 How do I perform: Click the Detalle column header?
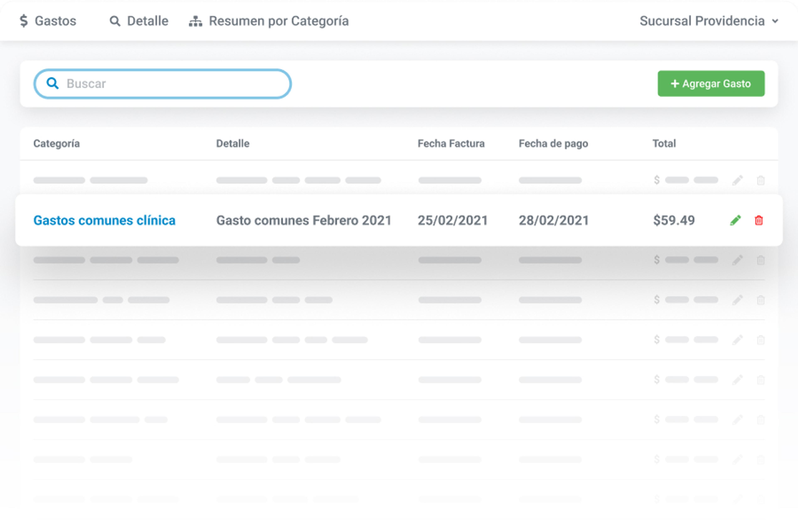click(233, 144)
